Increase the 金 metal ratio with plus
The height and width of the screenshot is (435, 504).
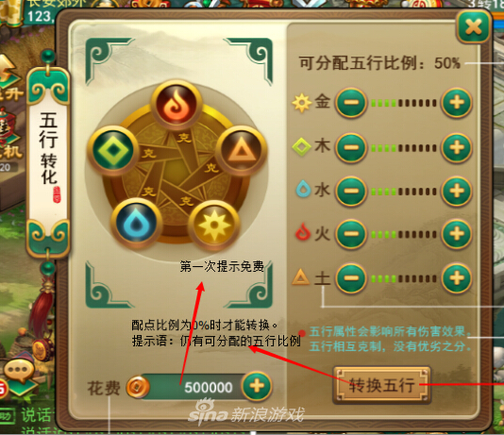[457, 103]
